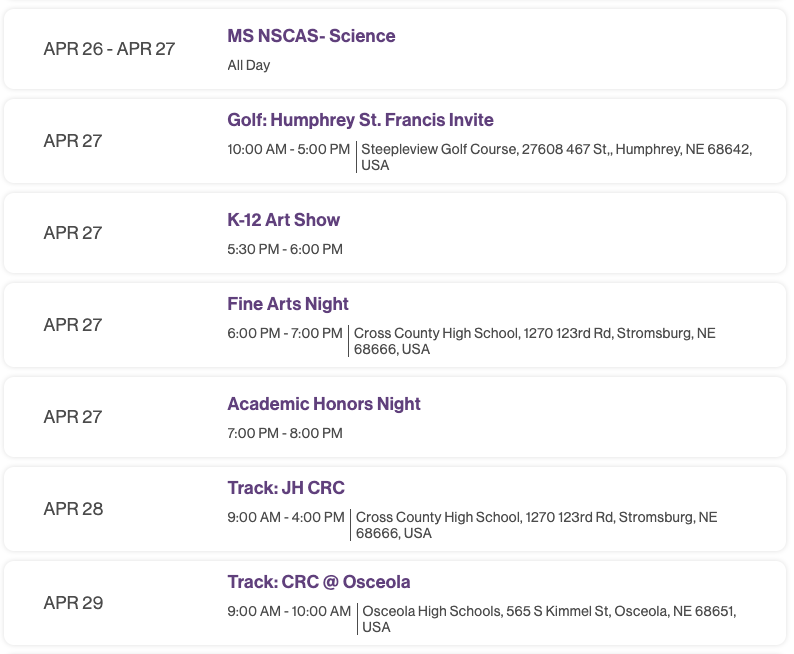Open the Track: JH CRC event
Image resolution: width=794 pixels, height=654 pixels.
(285, 488)
